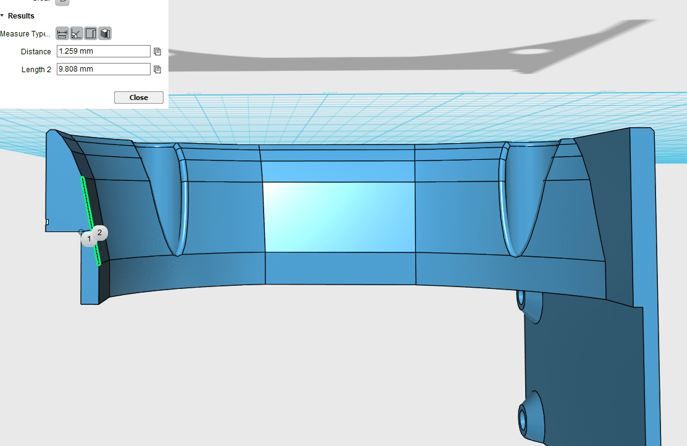Screen dimensions: 687x446
Task: Copy the Distance value to clipboard
Action: point(157,52)
